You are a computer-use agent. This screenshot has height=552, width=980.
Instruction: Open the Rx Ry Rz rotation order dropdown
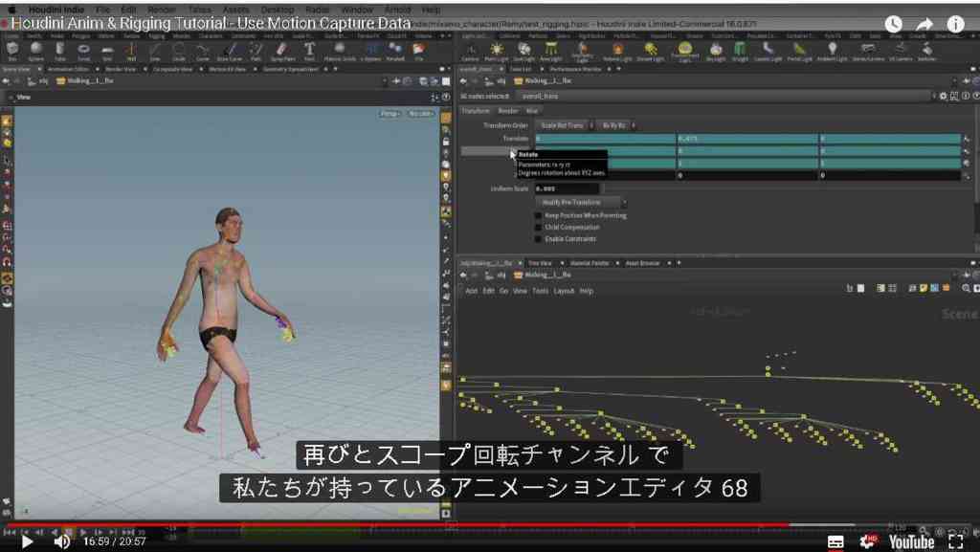point(616,125)
